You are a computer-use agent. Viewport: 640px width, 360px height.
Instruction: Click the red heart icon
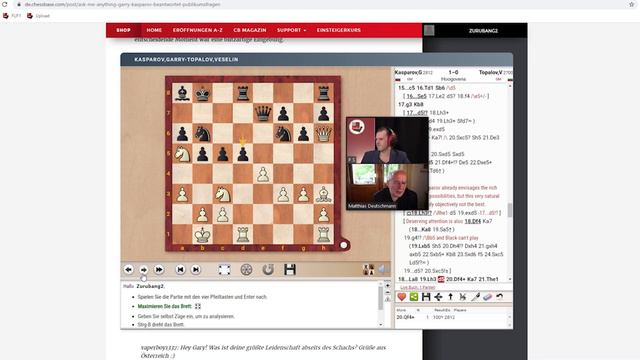pos(402,297)
